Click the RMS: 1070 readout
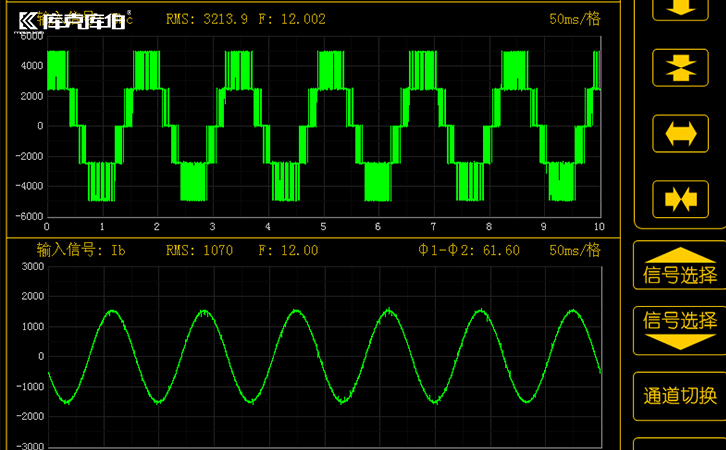The image size is (726, 450). tap(199, 250)
